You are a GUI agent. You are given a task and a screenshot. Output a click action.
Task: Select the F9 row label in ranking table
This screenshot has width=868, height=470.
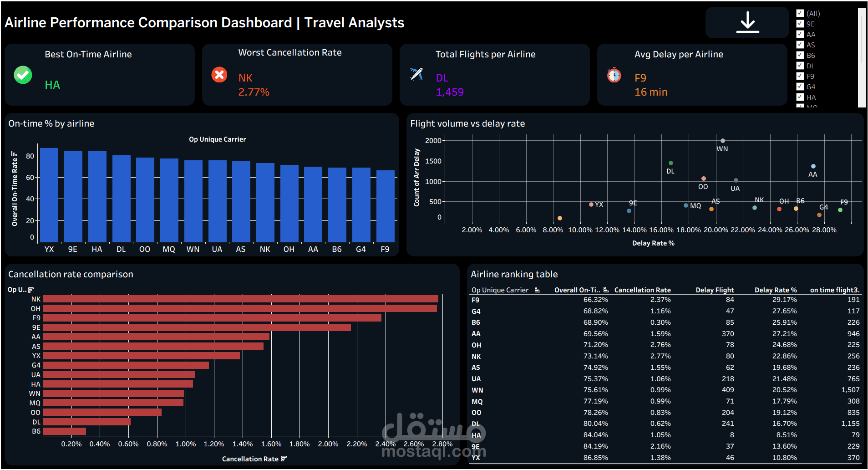[475, 300]
